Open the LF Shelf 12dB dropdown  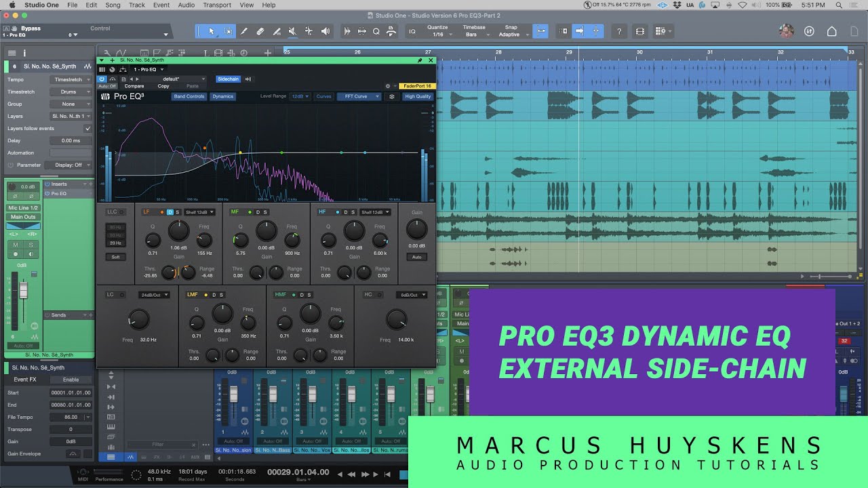200,212
